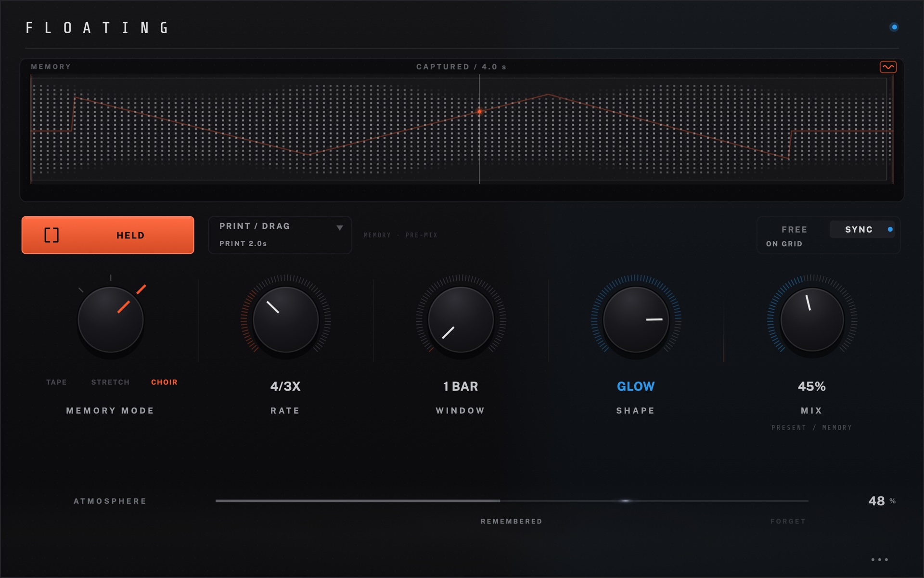Toggle the waveform view icon in Memory display
This screenshot has height=578, width=924.
[x=888, y=67]
